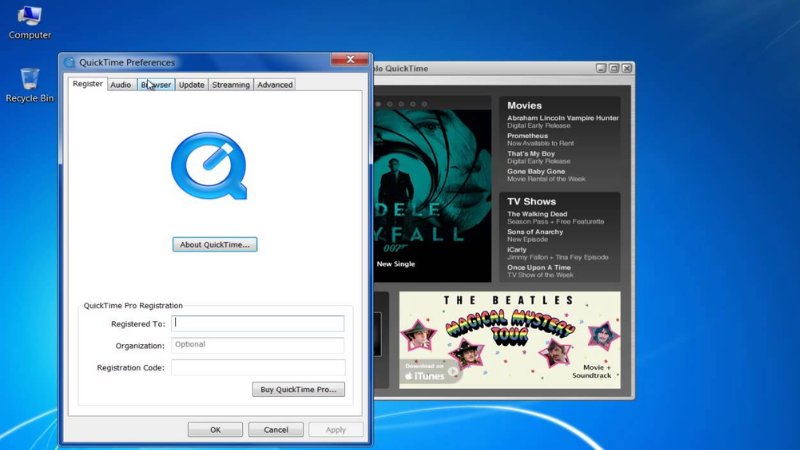Click the Organization input field
The width and height of the screenshot is (800, 450).
[x=258, y=345]
